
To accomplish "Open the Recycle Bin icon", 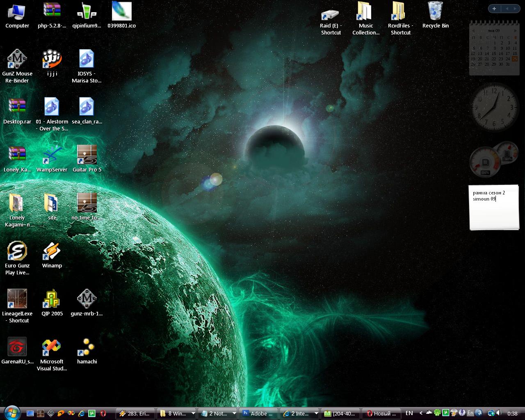I will [x=436, y=16].
